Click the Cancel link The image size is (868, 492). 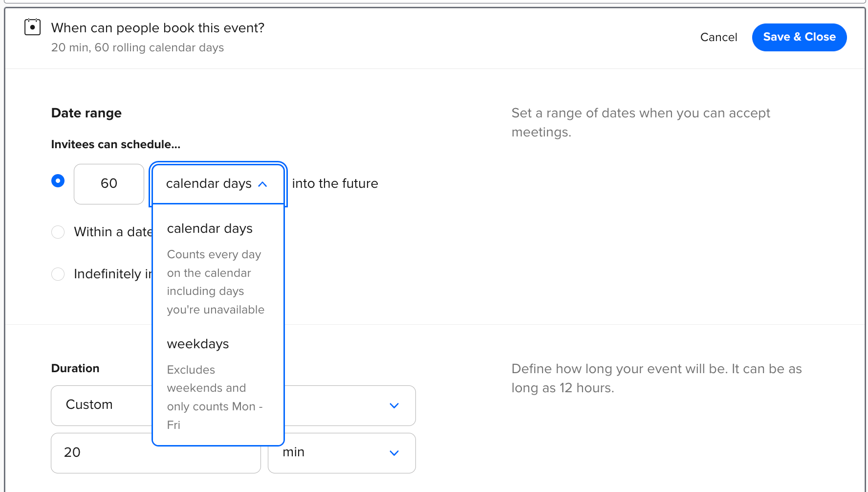[x=718, y=37]
